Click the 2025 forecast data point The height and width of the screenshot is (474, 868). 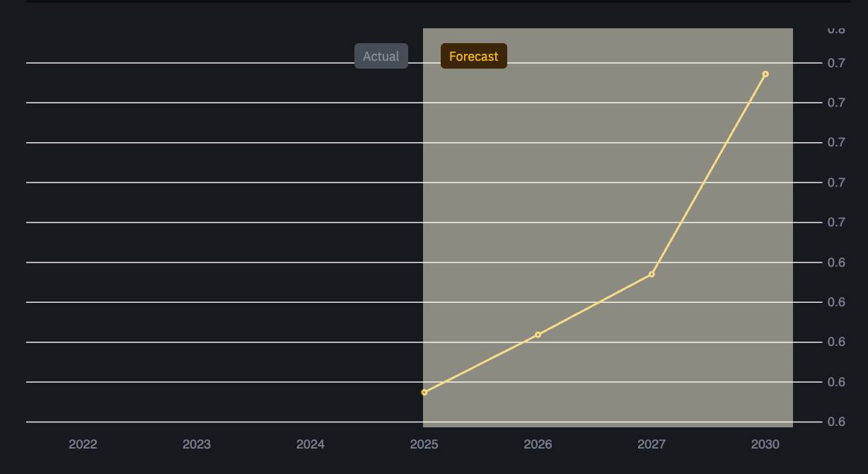click(x=424, y=392)
